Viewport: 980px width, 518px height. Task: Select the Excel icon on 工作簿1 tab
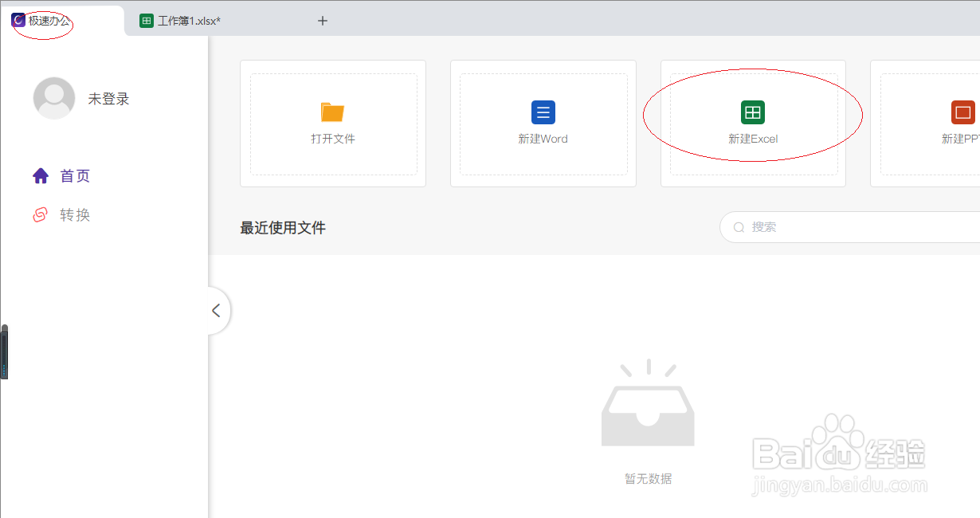click(146, 20)
